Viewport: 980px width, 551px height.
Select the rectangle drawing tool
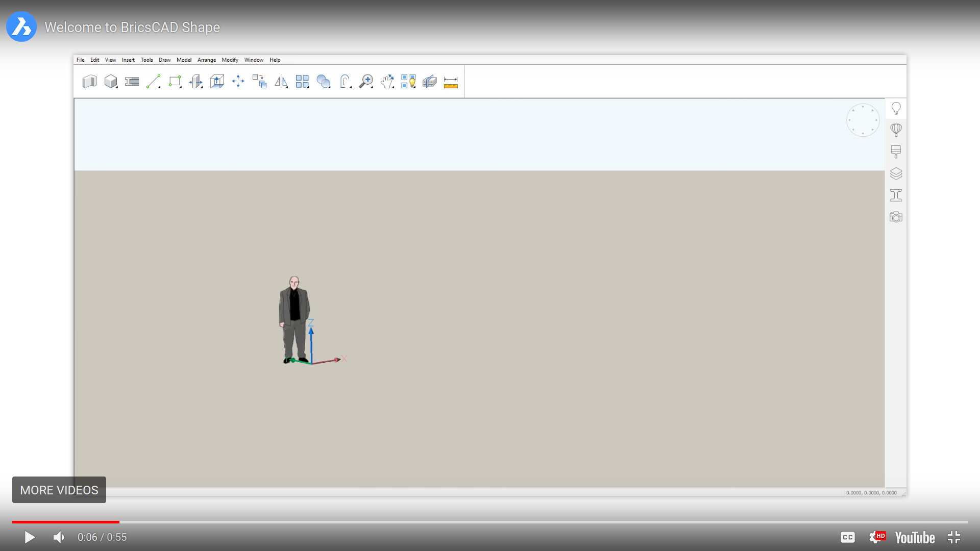point(175,82)
